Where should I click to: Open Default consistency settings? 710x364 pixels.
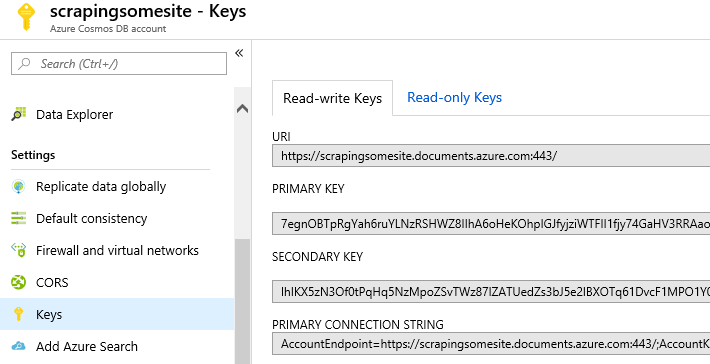click(x=91, y=218)
